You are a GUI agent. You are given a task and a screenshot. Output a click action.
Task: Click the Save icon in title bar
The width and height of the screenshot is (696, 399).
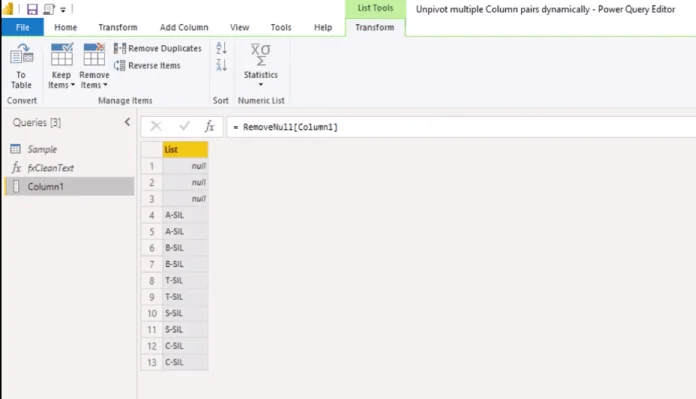pyautogui.click(x=32, y=9)
